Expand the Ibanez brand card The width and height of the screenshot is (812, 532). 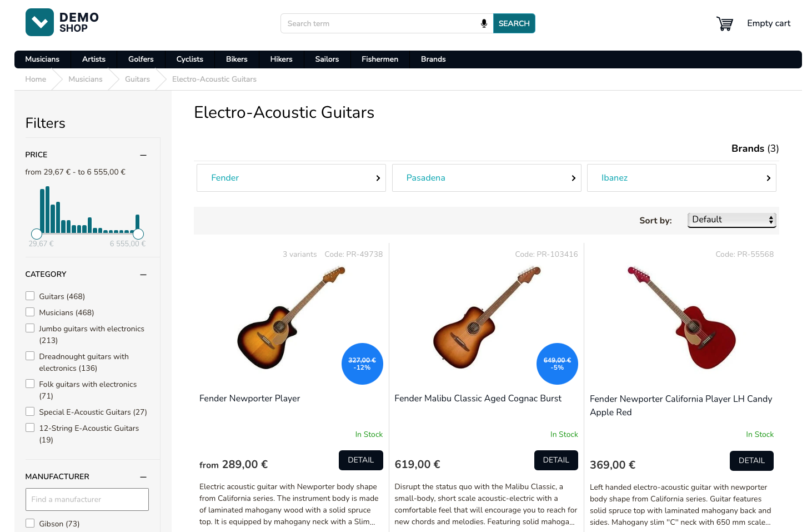click(x=769, y=178)
